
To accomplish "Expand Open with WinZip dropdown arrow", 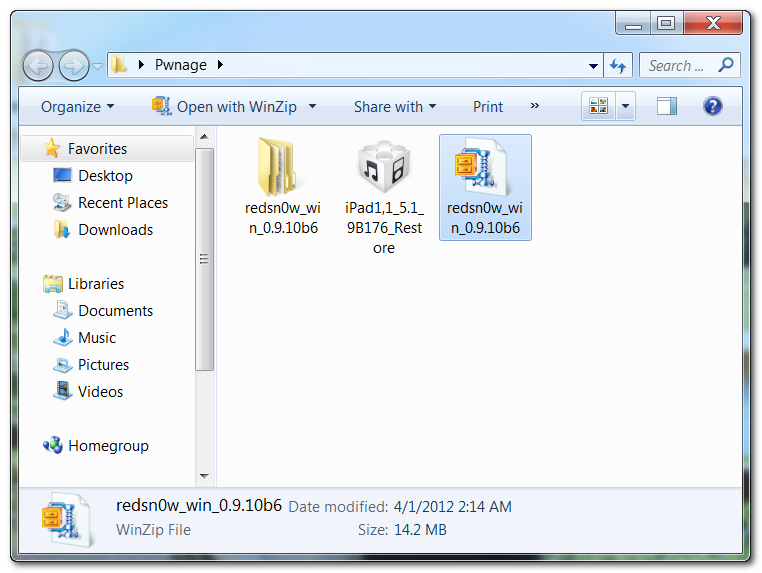I will tap(312, 106).
